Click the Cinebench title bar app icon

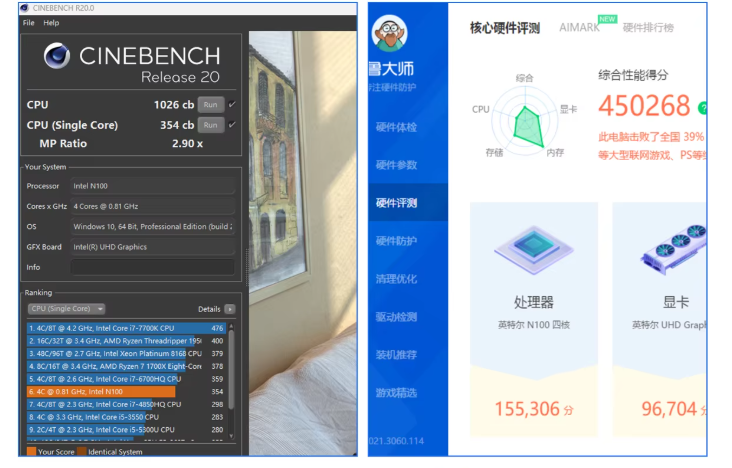coord(25,8)
